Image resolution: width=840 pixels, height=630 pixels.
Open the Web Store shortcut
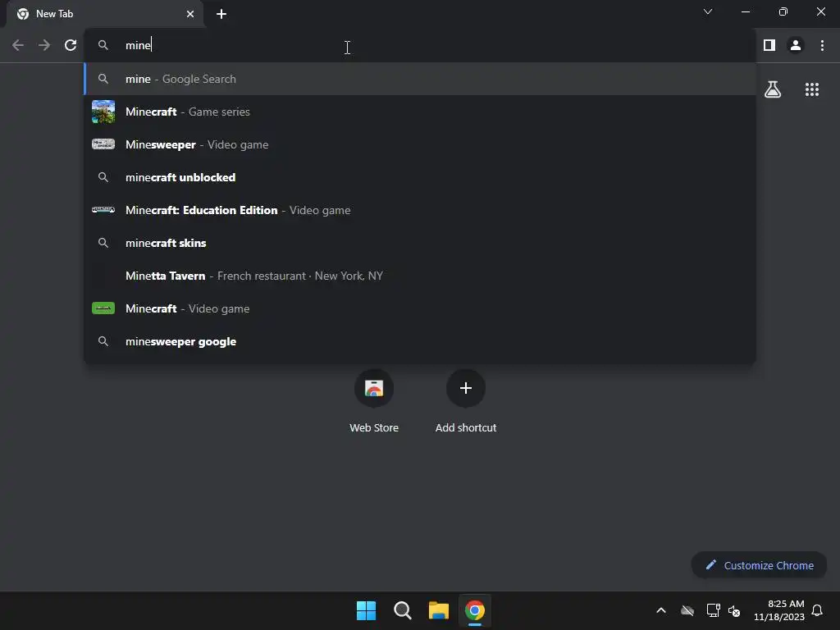pyautogui.click(x=374, y=402)
